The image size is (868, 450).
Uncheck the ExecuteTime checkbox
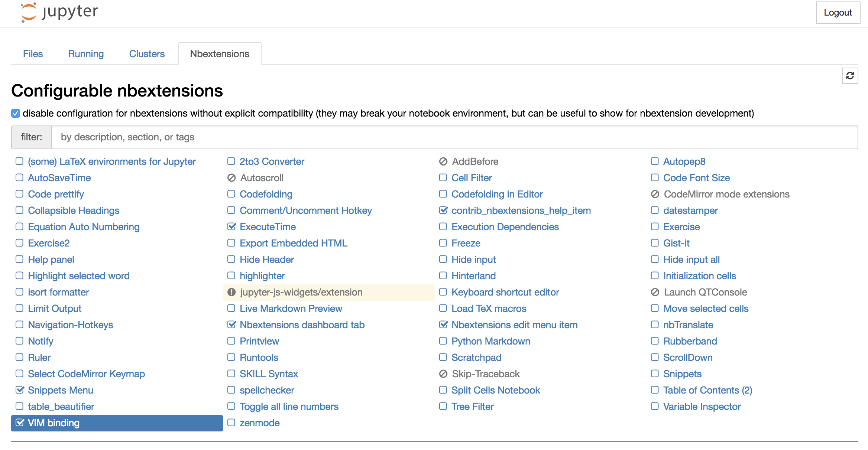(231, 226)
